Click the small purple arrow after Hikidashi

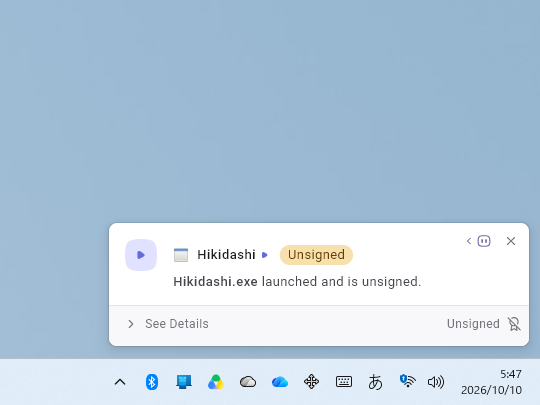tap(264, 255)
